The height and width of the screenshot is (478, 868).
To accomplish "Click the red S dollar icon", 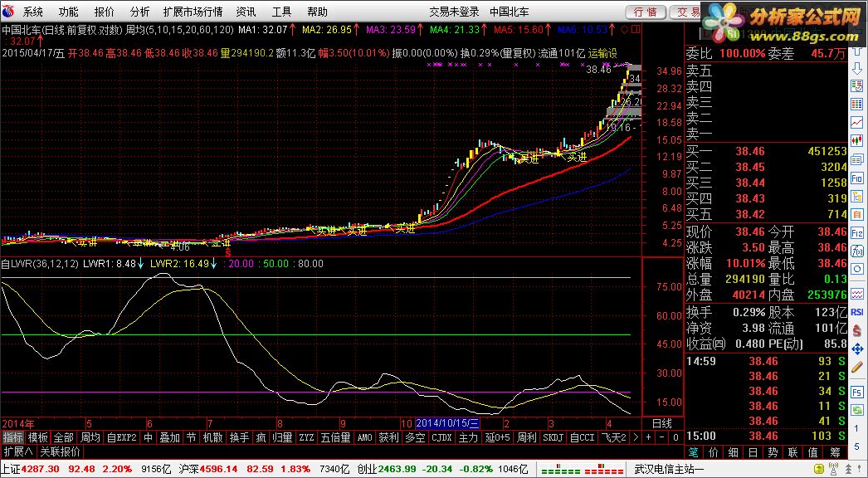I will coord(857,330).
